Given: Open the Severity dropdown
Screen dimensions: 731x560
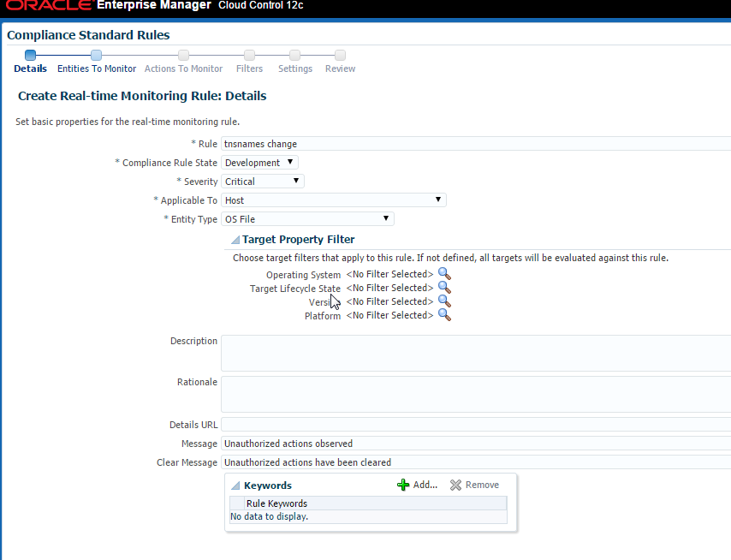Looking at the screenshot, I should [x=263, y=182].
